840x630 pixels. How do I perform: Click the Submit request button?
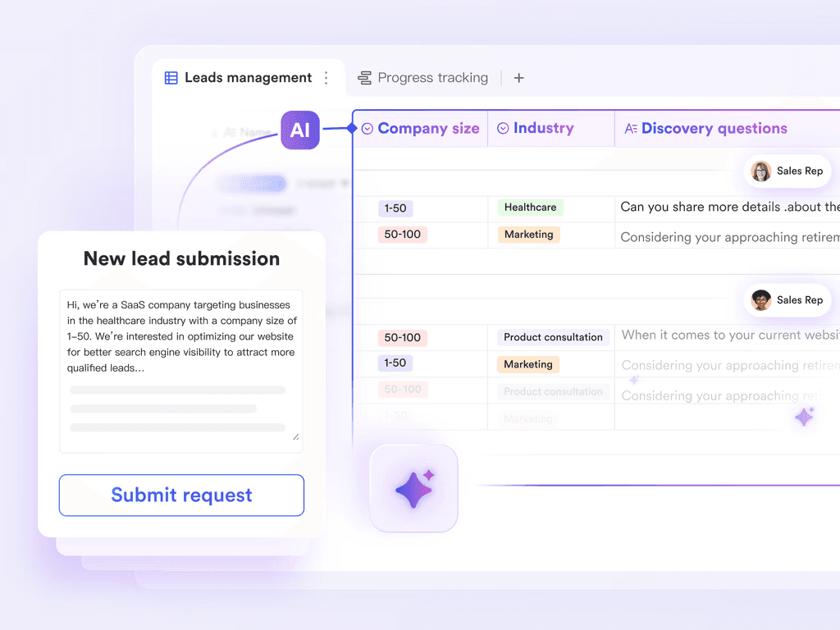[181, 495]
